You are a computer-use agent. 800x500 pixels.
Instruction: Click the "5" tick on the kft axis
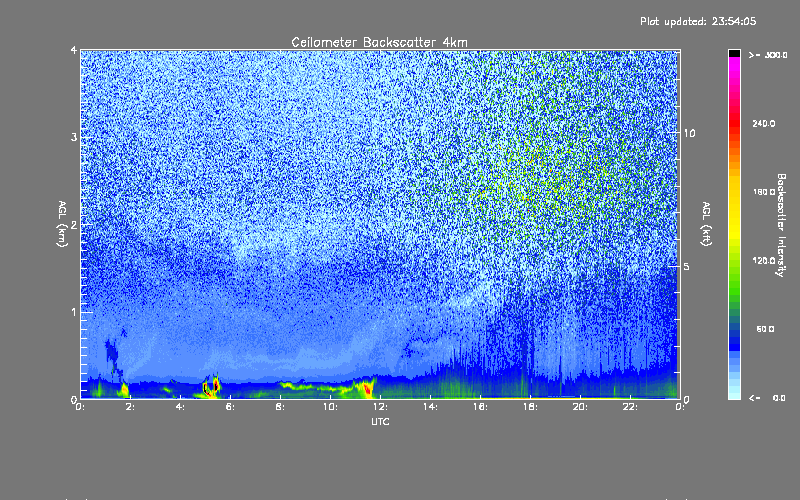686,266
